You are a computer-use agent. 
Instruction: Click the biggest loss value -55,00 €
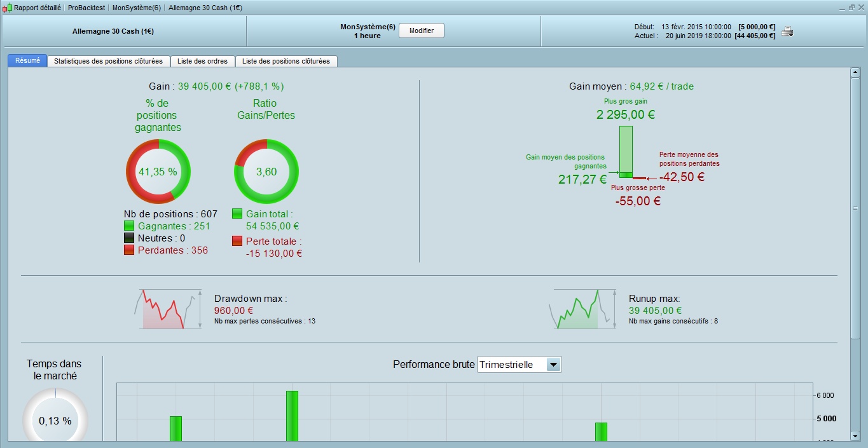[638, 201]
